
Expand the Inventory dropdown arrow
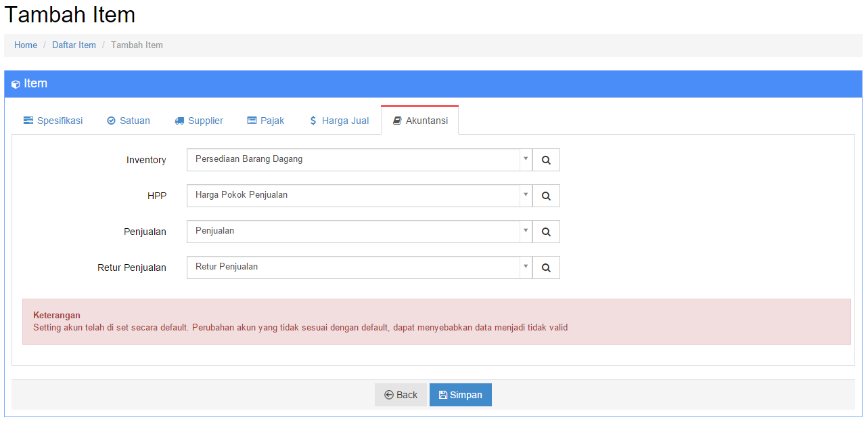click(525, 159)
